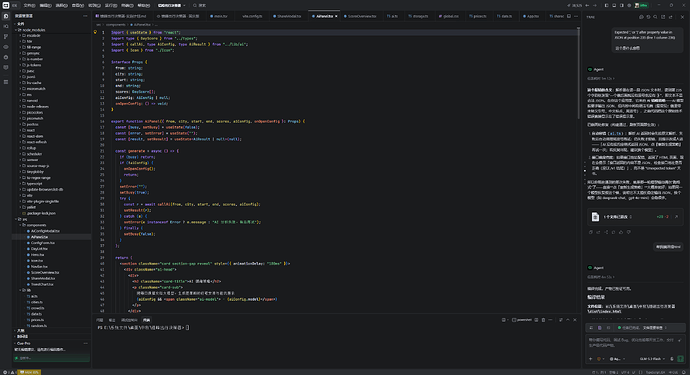Copy agent response using copy icon
This screenshot has height=375, width=690.
click(591, 232)
